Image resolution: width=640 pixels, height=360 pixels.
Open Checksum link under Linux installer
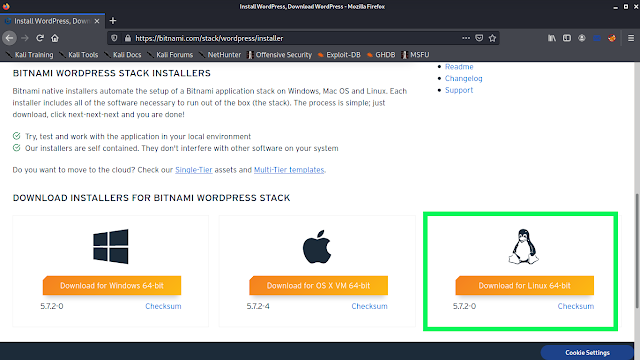[576, 306]
